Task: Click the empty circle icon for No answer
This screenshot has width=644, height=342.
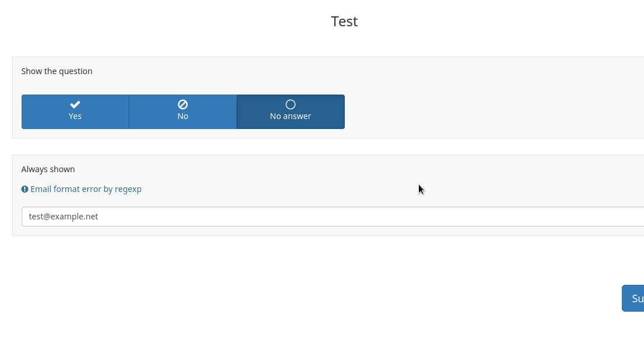Action: pos(290,104)
